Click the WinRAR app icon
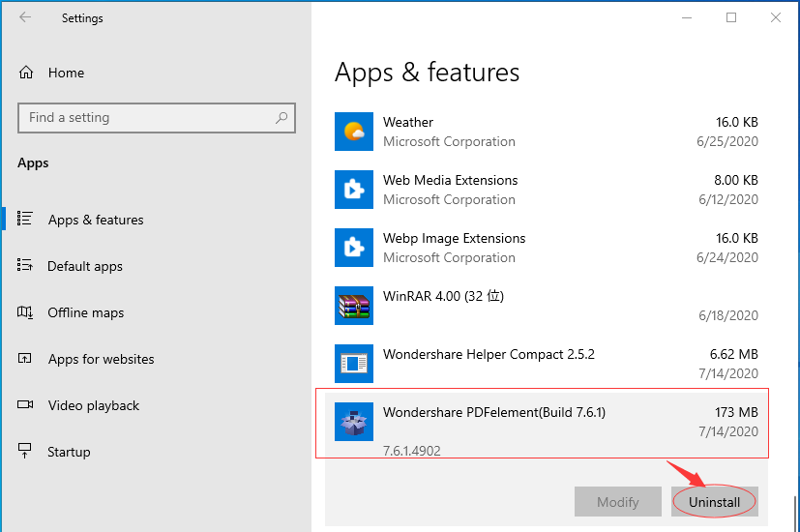Image resolution: width=800 pixels, height=532 pixels. (354, 306)
